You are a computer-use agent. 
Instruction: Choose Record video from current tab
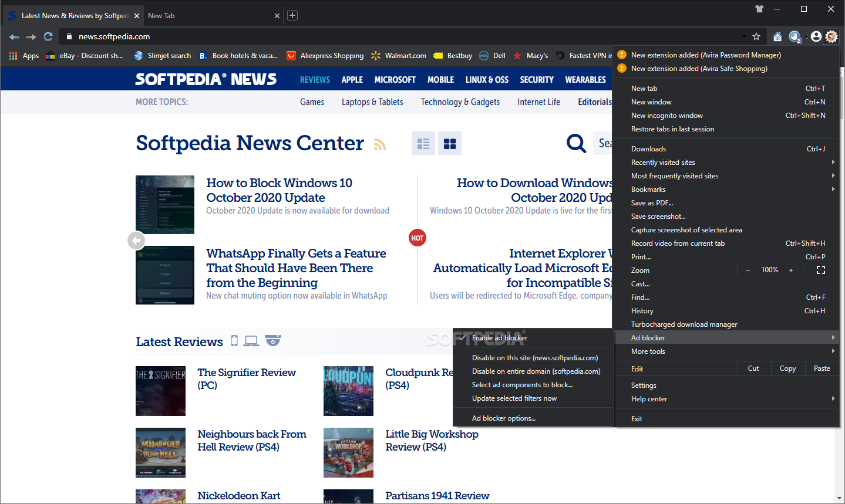[x=726, y=243]
